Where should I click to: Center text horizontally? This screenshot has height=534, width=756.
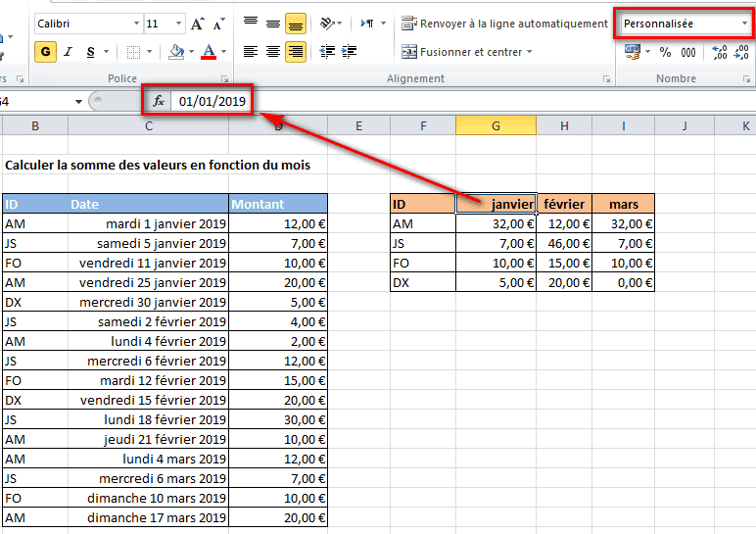(273, 52)
